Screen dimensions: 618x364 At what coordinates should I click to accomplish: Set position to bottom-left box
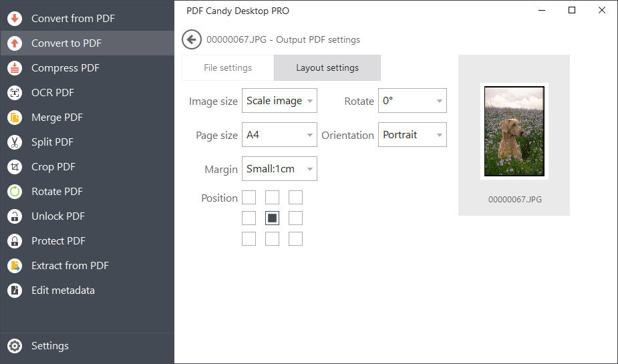pyautogui.click(x=249, y=238)
